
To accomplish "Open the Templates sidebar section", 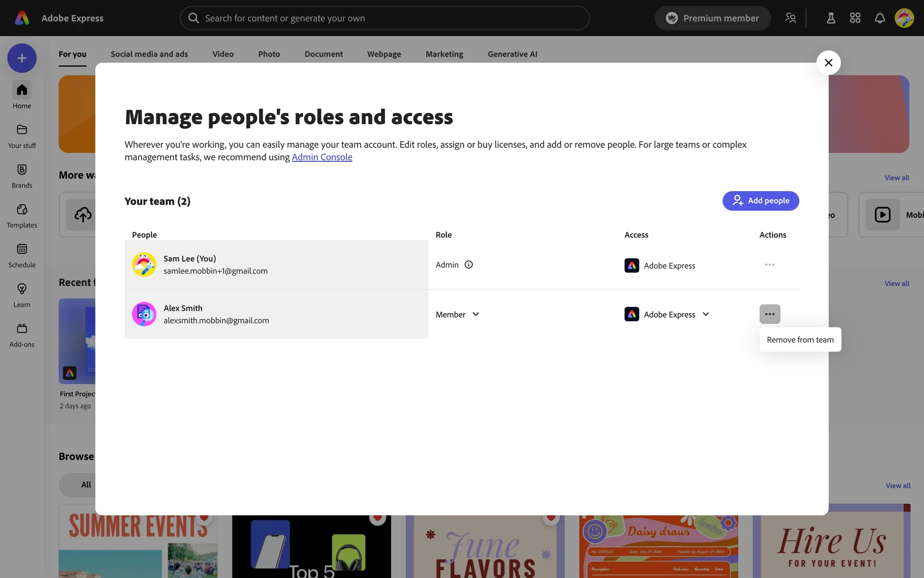I will (x=22, y=210).
